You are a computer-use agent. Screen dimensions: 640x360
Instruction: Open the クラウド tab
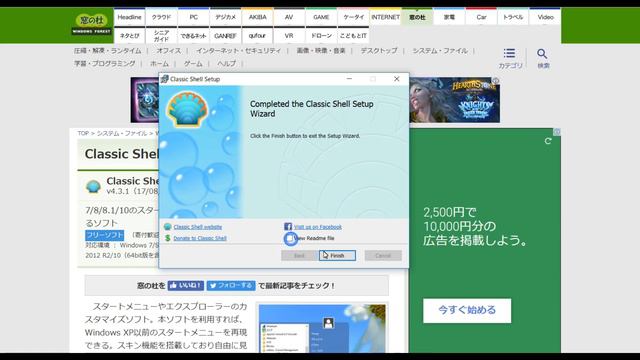click(x=161, y=17)
